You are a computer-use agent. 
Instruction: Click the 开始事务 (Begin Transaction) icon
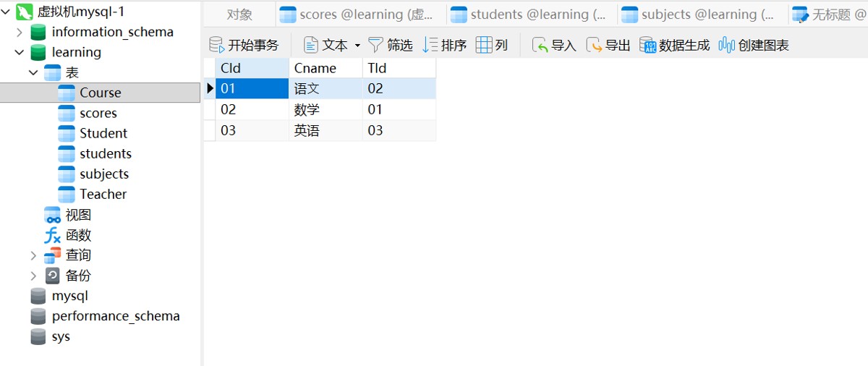[x=217, y=45]
